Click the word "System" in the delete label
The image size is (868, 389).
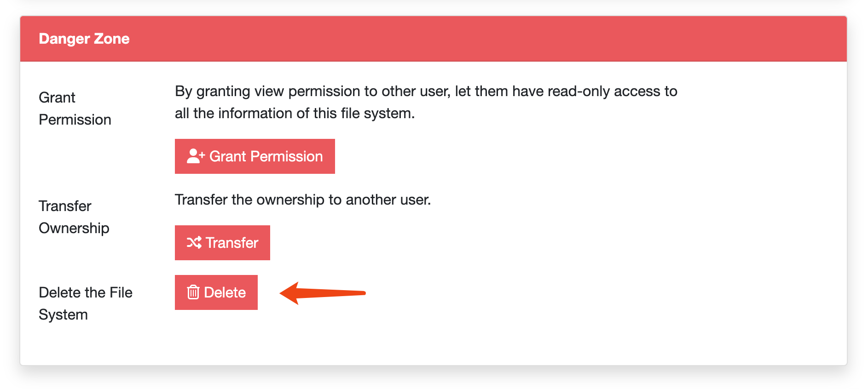pyautogui.click(x=63, y=315)
